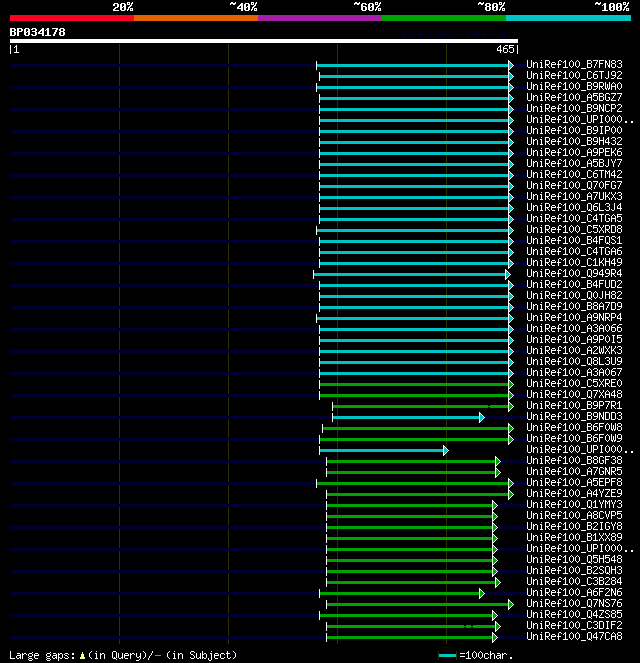Open the UniRef100_B4FUD2 entry
The height and width of the screenshot is (663, 640).
574,284
